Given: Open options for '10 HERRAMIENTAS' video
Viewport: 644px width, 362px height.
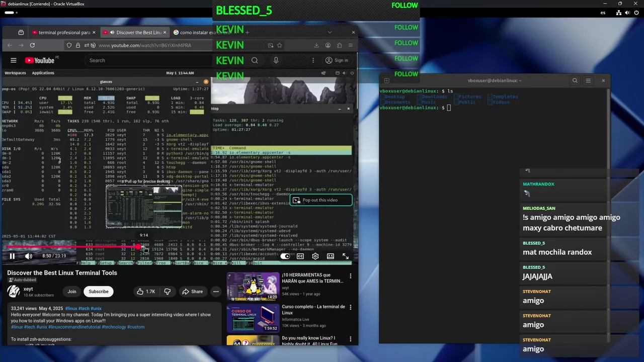Looking at the screenshot, I should (x=351, y=276).
